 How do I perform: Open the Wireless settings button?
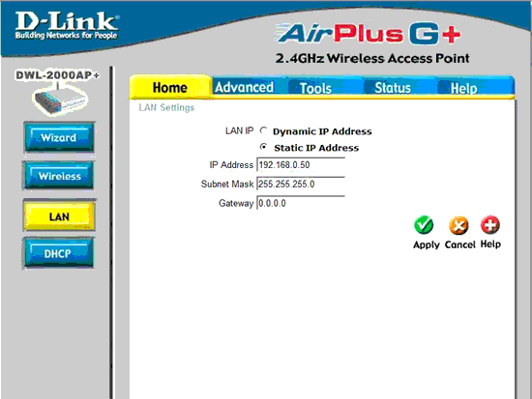point(59,176)
